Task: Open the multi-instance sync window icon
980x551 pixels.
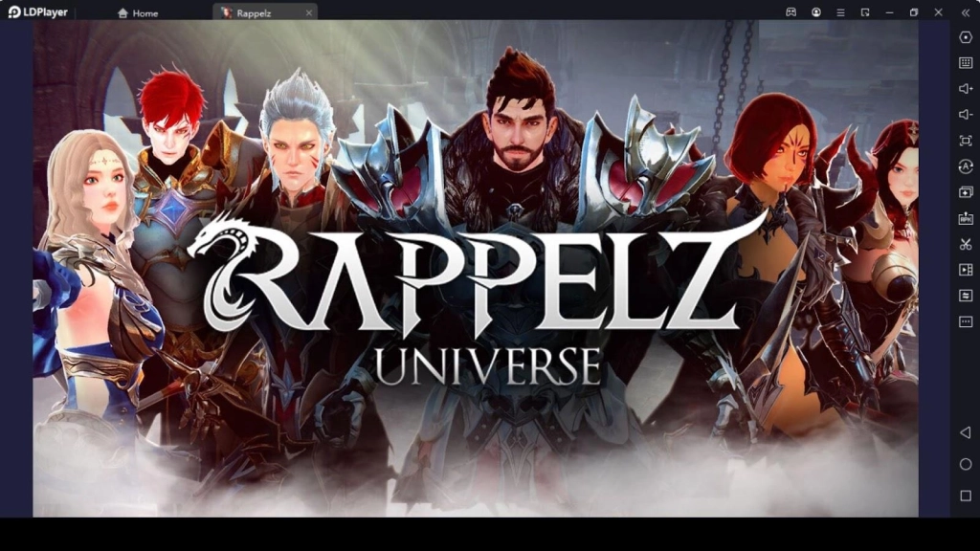Action: pyautogui.click(x=965, y=192)
